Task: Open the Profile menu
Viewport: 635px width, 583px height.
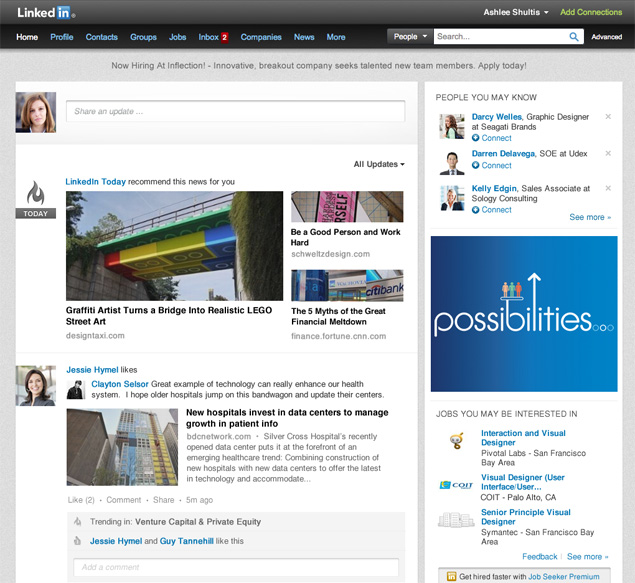Action: coord(62,37)
